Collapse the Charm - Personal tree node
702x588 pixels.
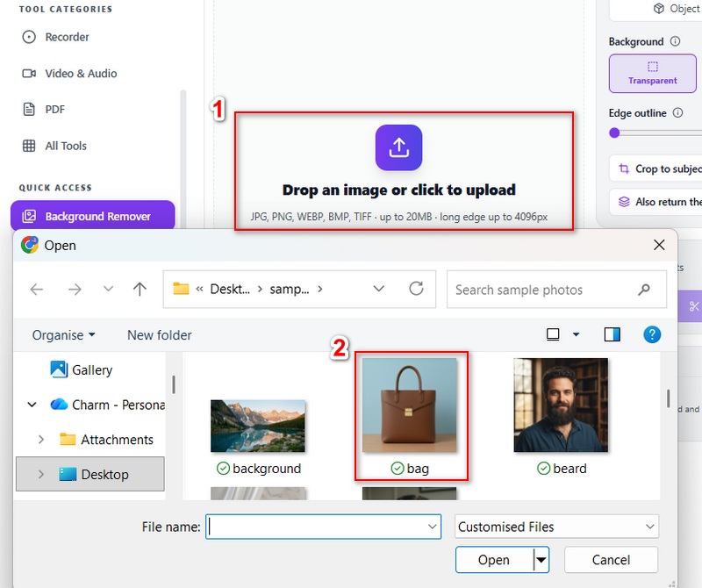click(32, 405)
